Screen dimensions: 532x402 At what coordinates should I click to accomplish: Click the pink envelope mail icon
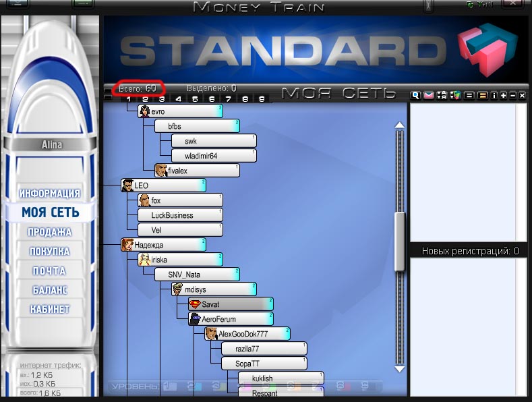428,96
